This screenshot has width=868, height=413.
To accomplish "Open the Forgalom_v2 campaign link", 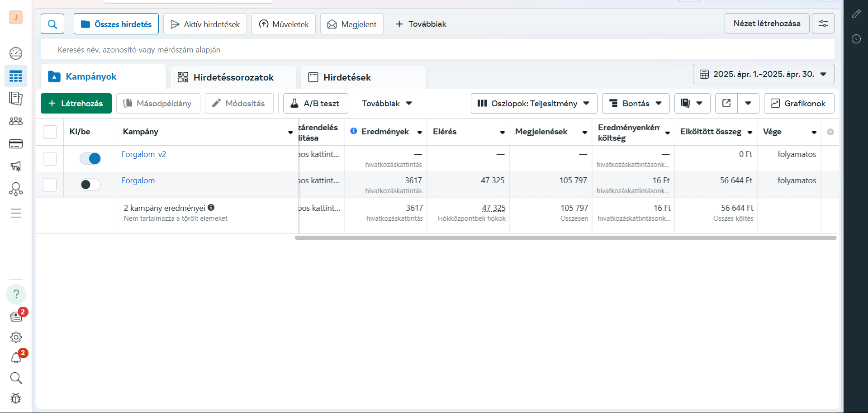I will 144,154.
